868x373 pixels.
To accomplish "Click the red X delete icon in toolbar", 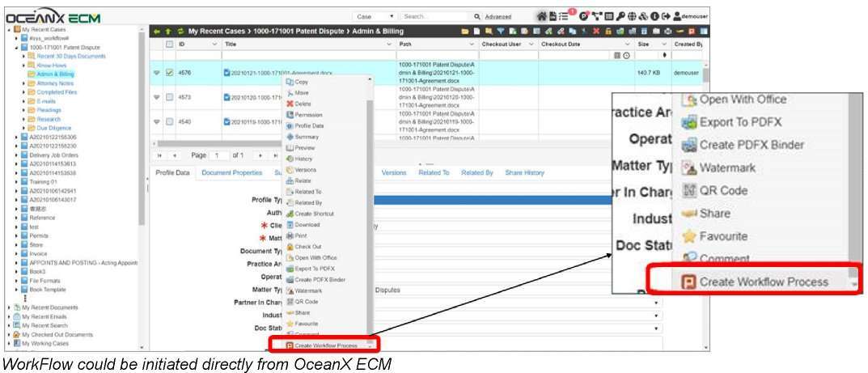I will (596, 32).
